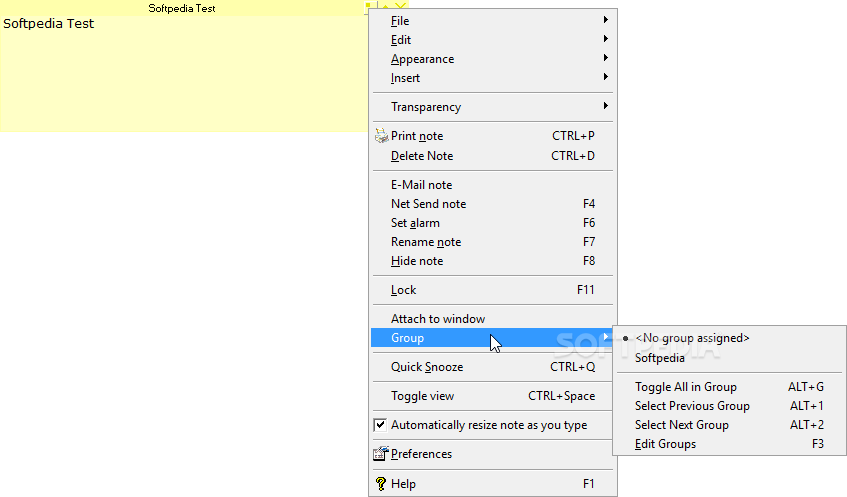Expand the Edit submenu arrow
The width and height of the screenshot is (847, 497).
[x=606, y=39]
